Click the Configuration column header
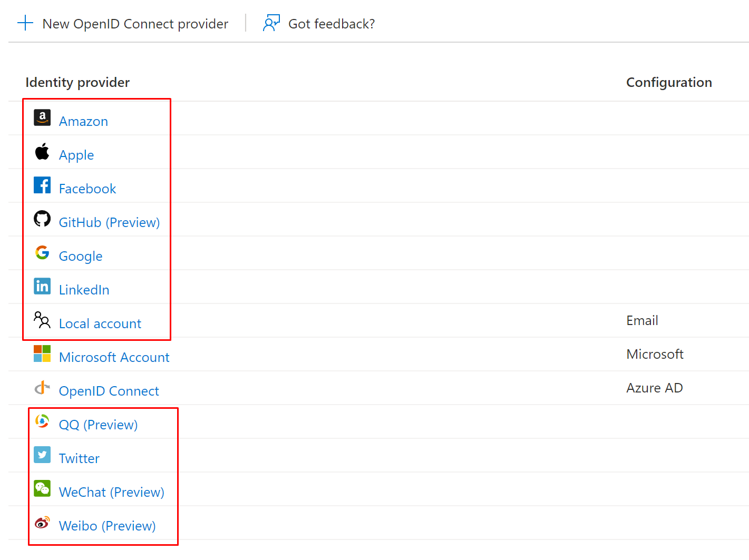 (x=668, y=83)
